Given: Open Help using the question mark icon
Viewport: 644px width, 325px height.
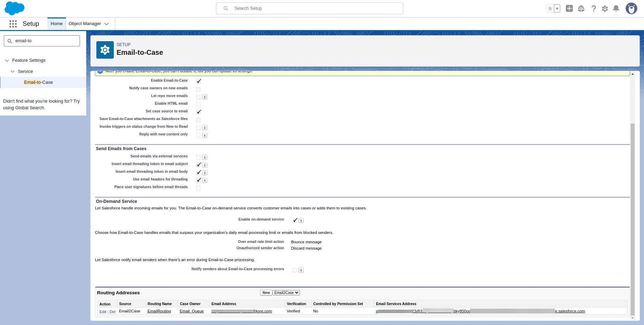Looking at the screenshot, I should coord(594,8).
